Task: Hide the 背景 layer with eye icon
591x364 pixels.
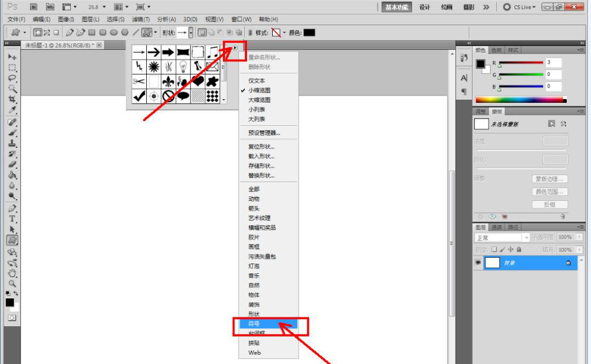Action: [478, 263]
